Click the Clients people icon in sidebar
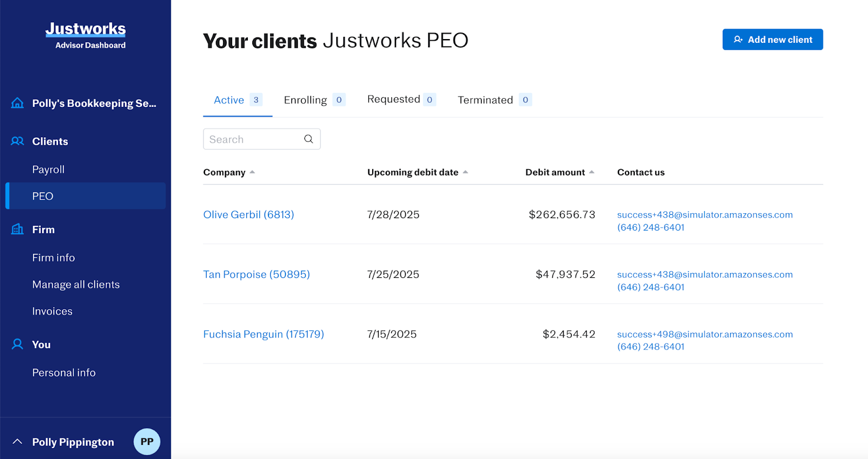Viewport: 868px width, 459px height. pyautogui.click(x=17, y=141)
